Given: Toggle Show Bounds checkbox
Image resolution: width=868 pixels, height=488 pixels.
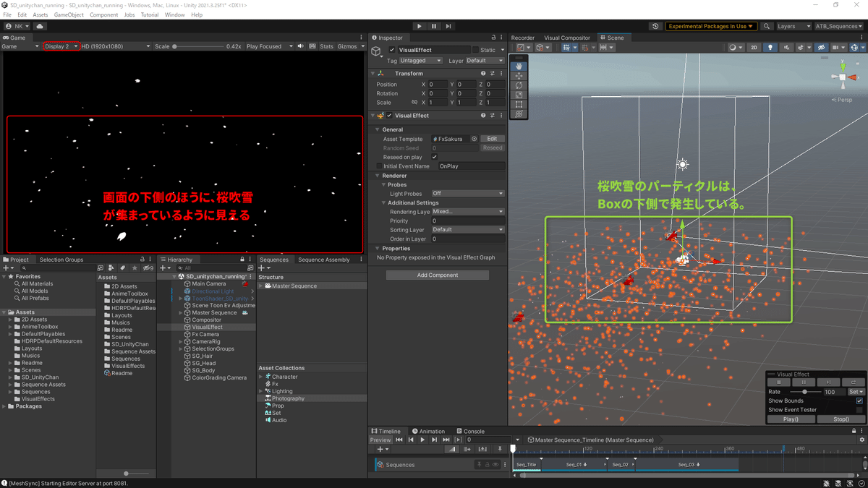Looking at the screenshot, I should pos(859,401).
